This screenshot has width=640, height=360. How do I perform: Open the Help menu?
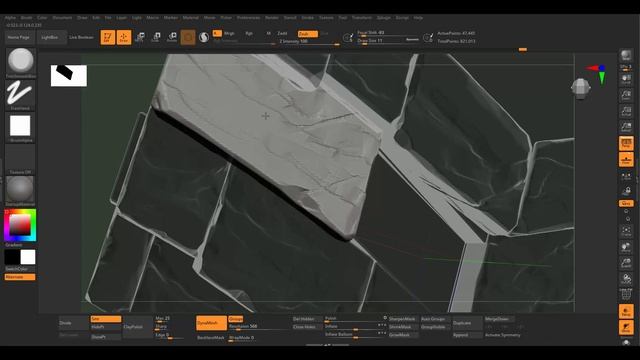418,18
